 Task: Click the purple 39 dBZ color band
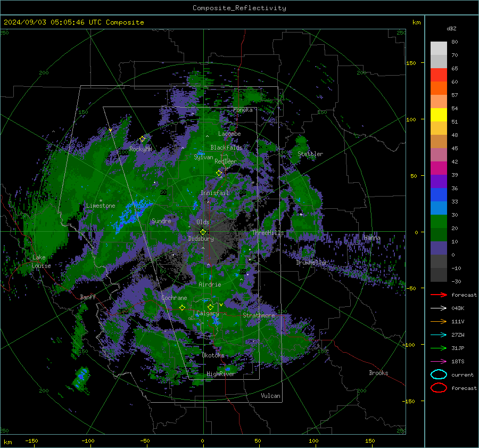[x=439, y=181]
